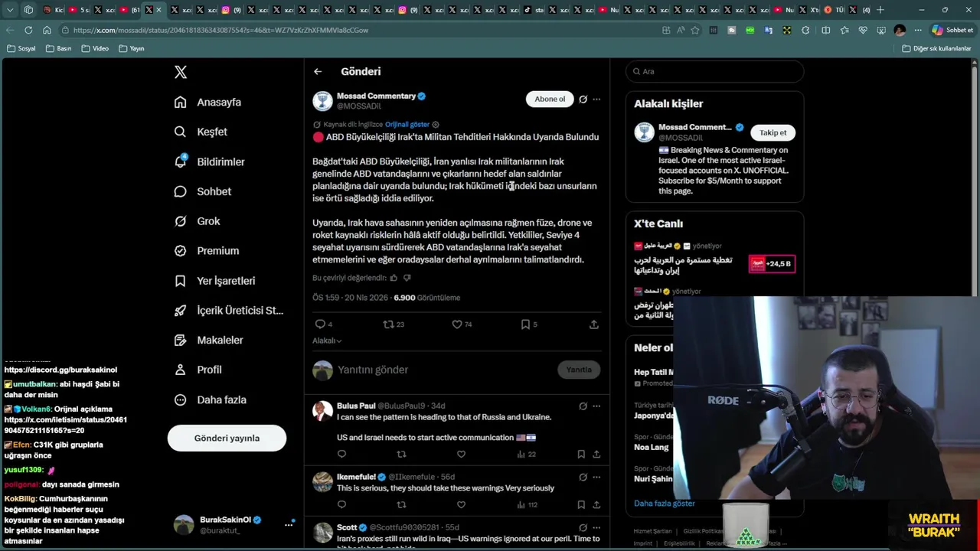Open Yayın bookmarks folder
The height and width of the screenshot is (551, 980).
[132, 48]
